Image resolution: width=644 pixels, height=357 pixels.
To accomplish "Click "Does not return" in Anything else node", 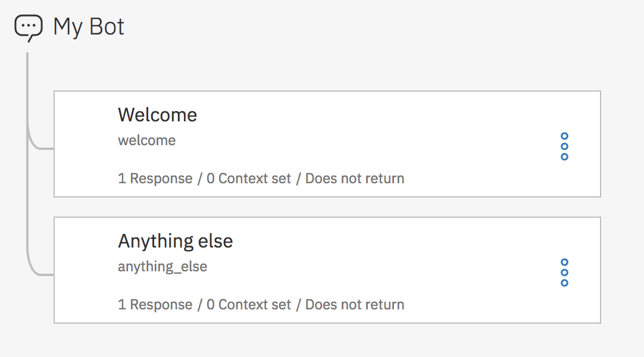I will click(x=355, y=305).
